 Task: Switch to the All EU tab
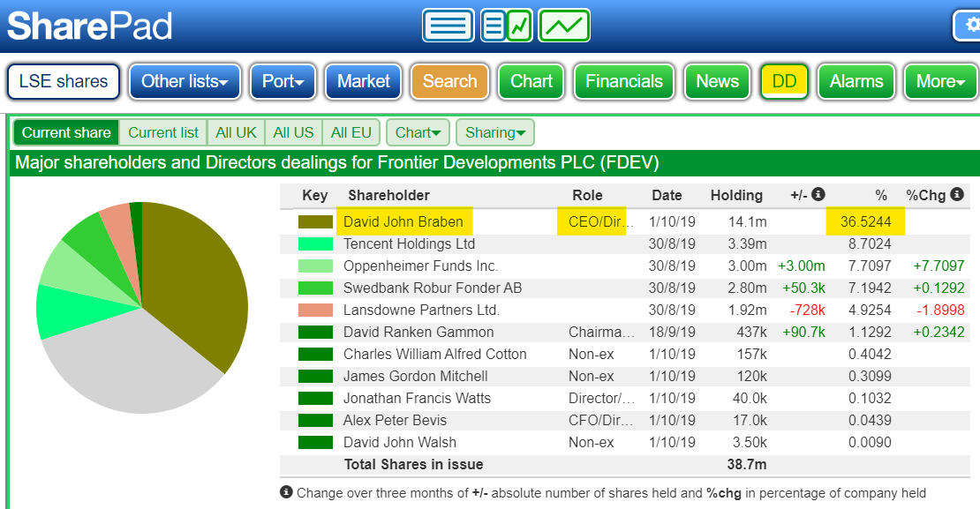[351, 132]
